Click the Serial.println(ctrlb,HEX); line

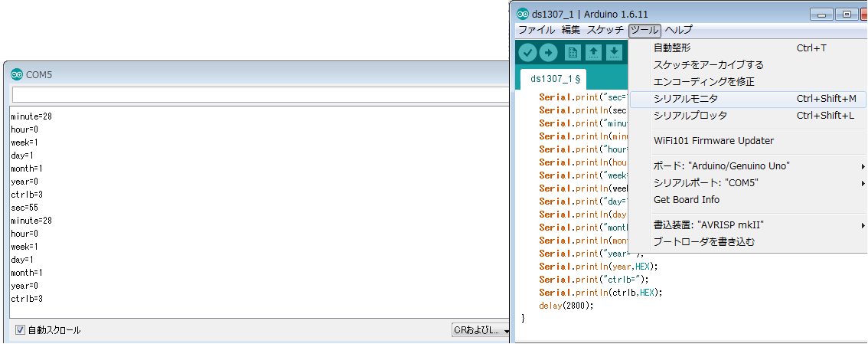pos(601,293)
